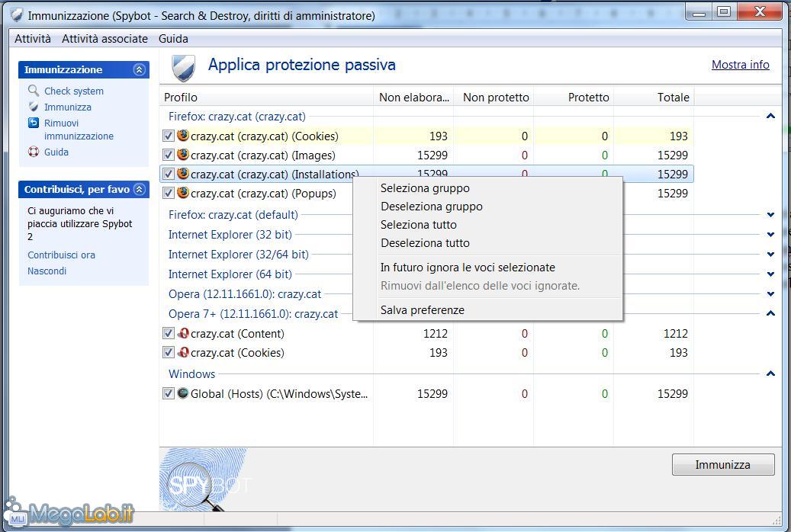Screen dimensions: 791x532
Task: Collapse the Contribuisci sidebar panel
Action: pyautogui.click(x=140, y=189)
